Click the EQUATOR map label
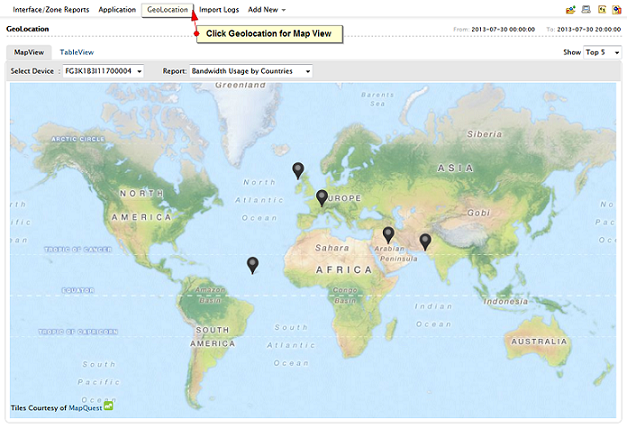627x428 pixels. [78, 290]
